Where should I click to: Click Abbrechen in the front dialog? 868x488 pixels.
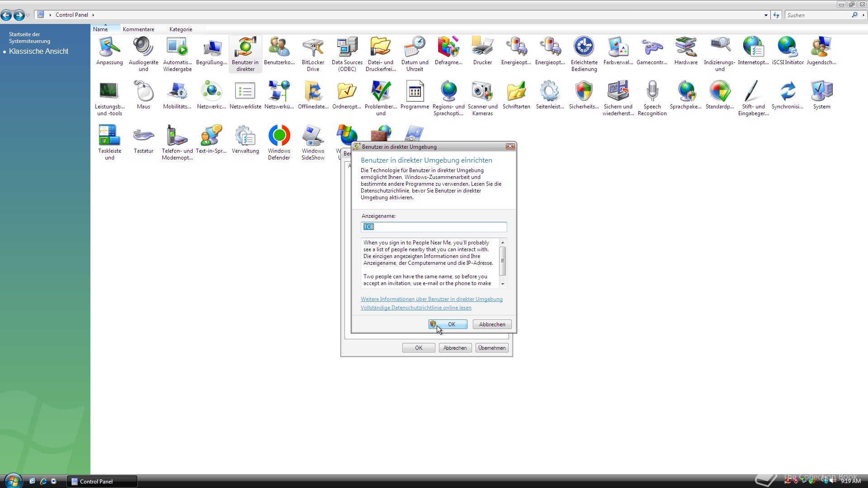(x=492, y=324)
